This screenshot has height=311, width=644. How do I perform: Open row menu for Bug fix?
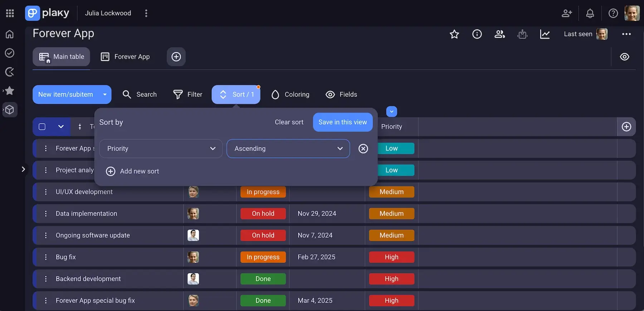pos(45,257)
